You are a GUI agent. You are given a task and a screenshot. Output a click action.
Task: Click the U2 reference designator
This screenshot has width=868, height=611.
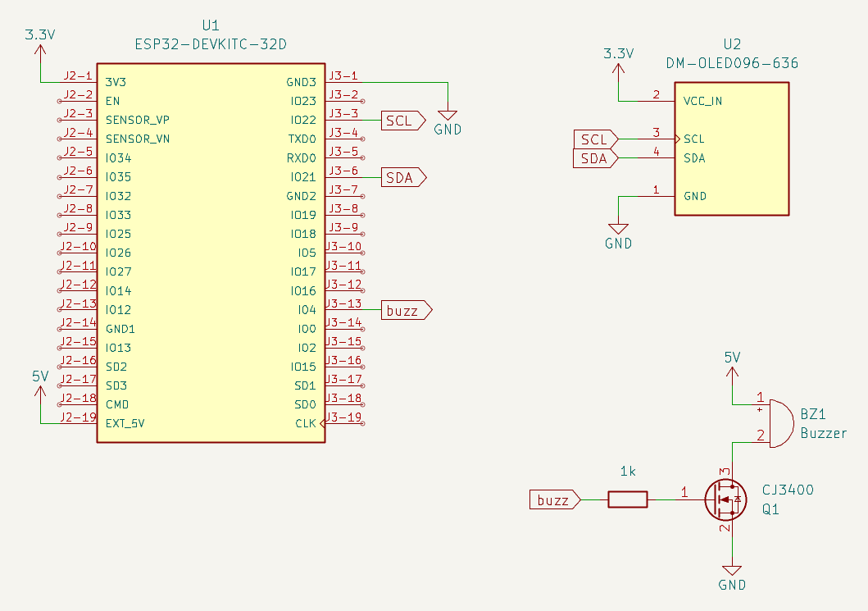[x=732, y=44]
